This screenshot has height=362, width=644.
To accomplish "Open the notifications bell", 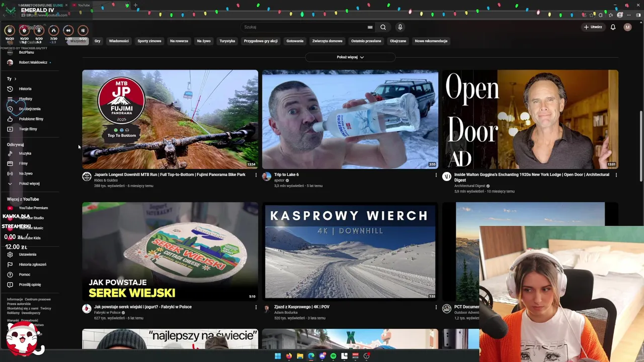I will pos(613,27).
